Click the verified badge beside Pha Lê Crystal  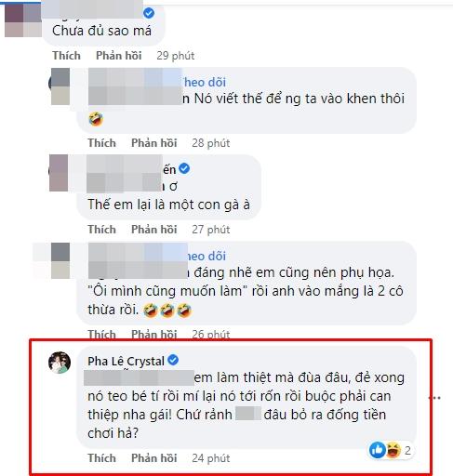point(173,360)
